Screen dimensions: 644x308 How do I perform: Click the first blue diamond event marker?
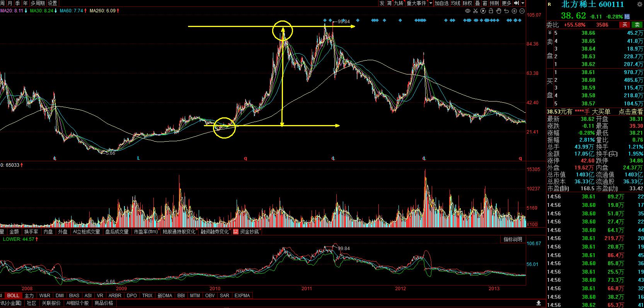(x=325, y=20)
